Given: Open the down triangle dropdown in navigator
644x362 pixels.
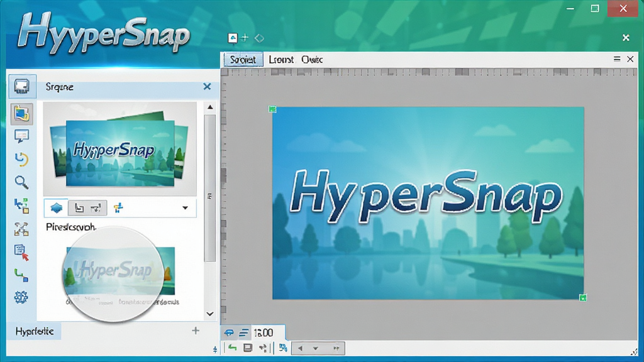Looking at the screenshot, I should [316, 348].
